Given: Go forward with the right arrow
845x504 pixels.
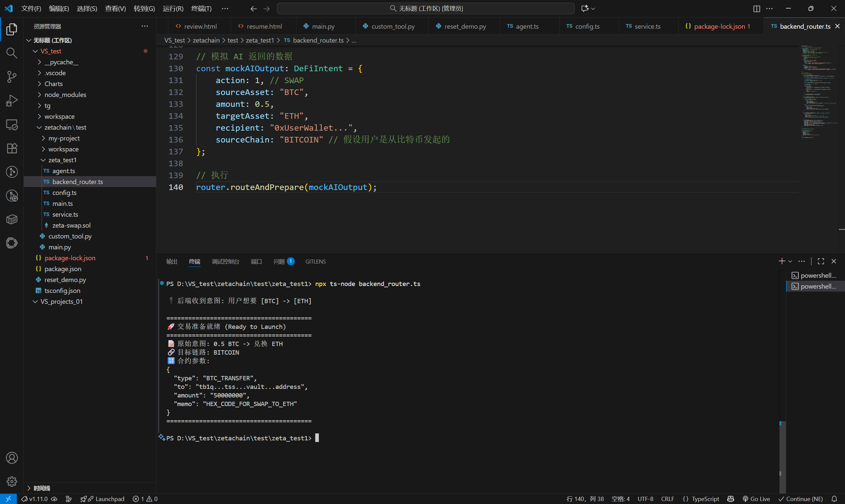Looking at the screenshot, I should pyautogui.click(x=267, y=9).
